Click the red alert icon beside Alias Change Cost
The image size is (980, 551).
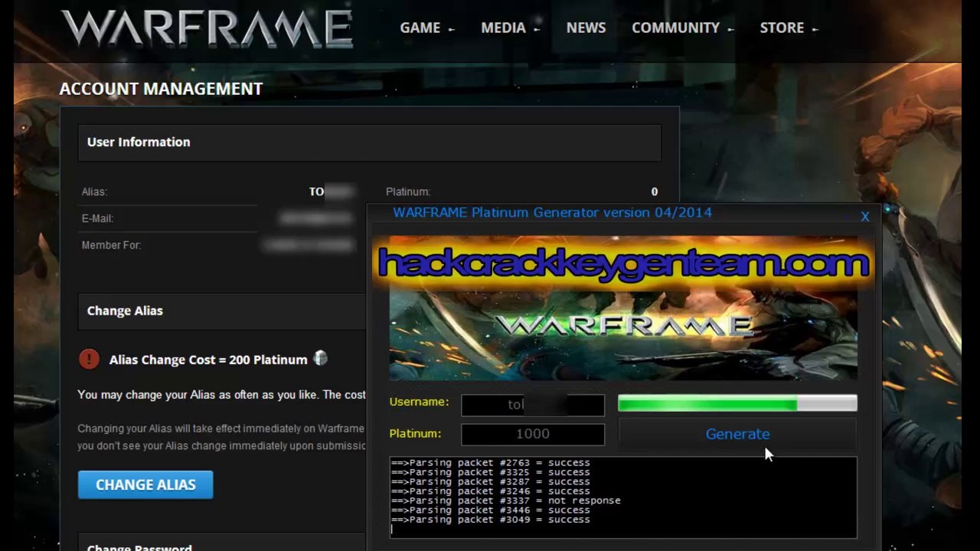(89, 359)
